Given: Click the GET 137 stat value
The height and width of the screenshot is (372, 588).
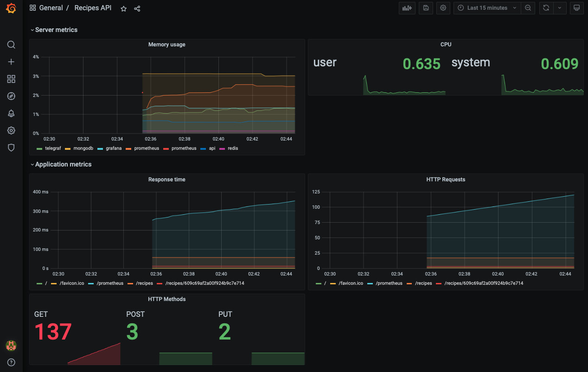Looking at the screenshot, I should [x=53, y=332].
